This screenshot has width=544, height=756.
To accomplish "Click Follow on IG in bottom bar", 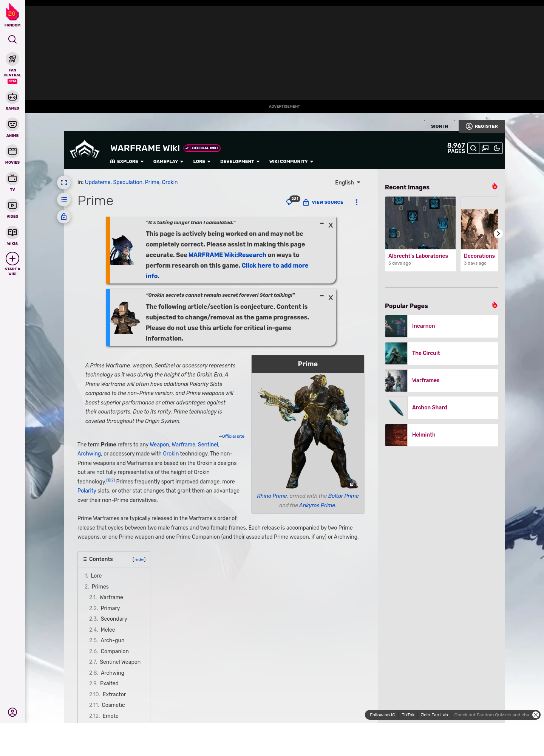I will point(382,715).
